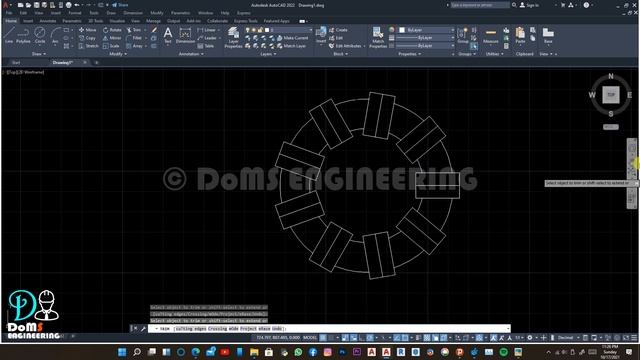Click the Move tool
This screenshot has height=360, width=640.
(87, 30)
